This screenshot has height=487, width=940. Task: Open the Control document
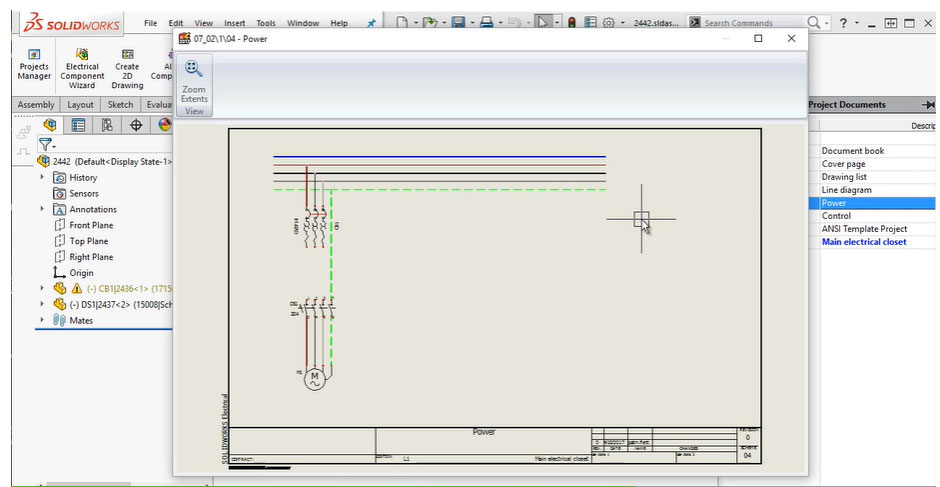click(836, 216)
